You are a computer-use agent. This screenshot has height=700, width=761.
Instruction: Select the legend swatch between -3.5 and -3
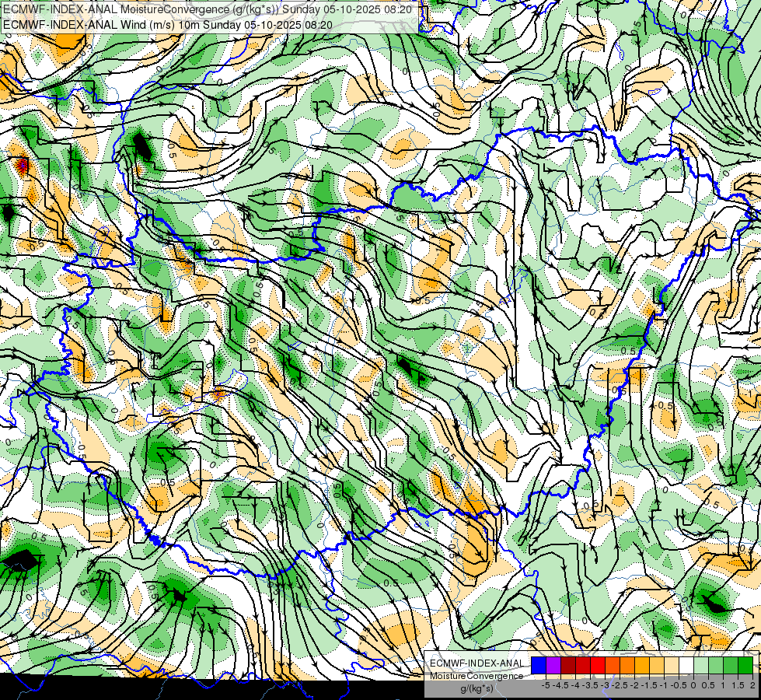598,665
